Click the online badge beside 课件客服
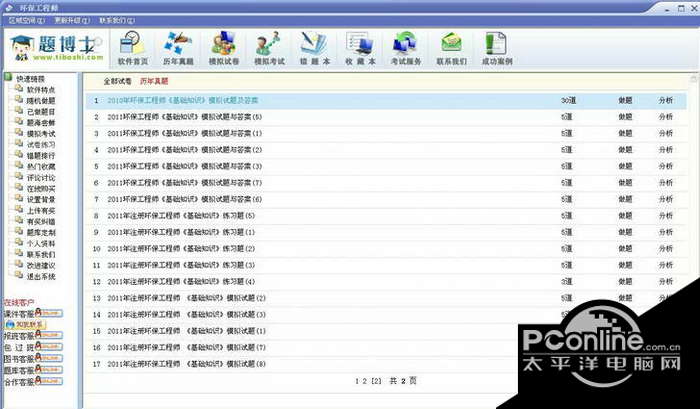 pyautogui.click(x=49, y=313)
